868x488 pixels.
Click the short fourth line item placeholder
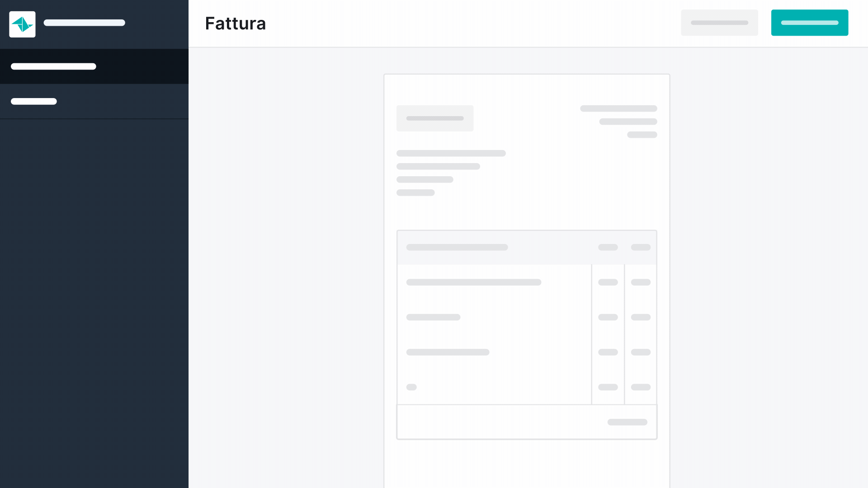coord(411,387)
